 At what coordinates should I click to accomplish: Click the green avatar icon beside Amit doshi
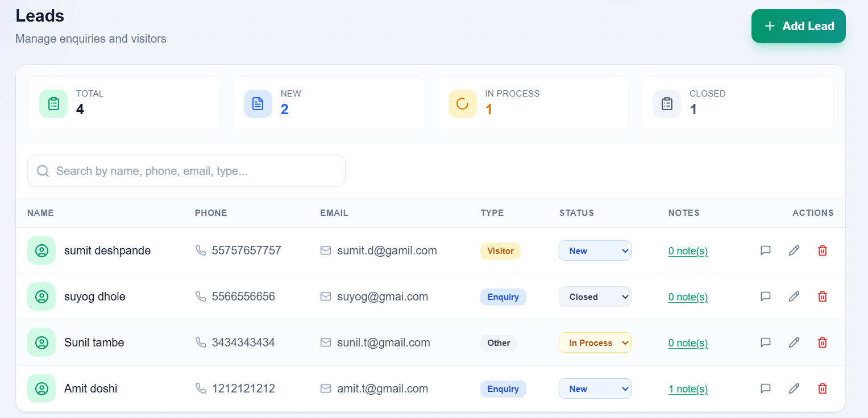tap(41, 388)
